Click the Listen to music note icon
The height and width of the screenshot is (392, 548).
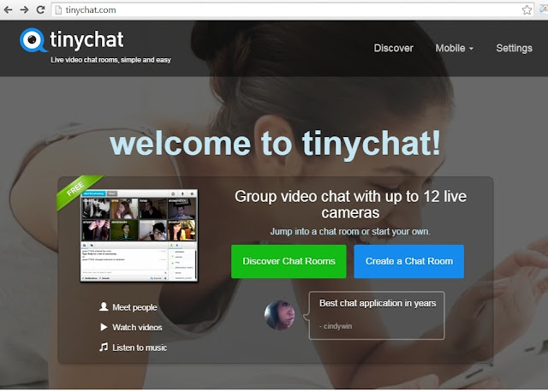point(104,347)
